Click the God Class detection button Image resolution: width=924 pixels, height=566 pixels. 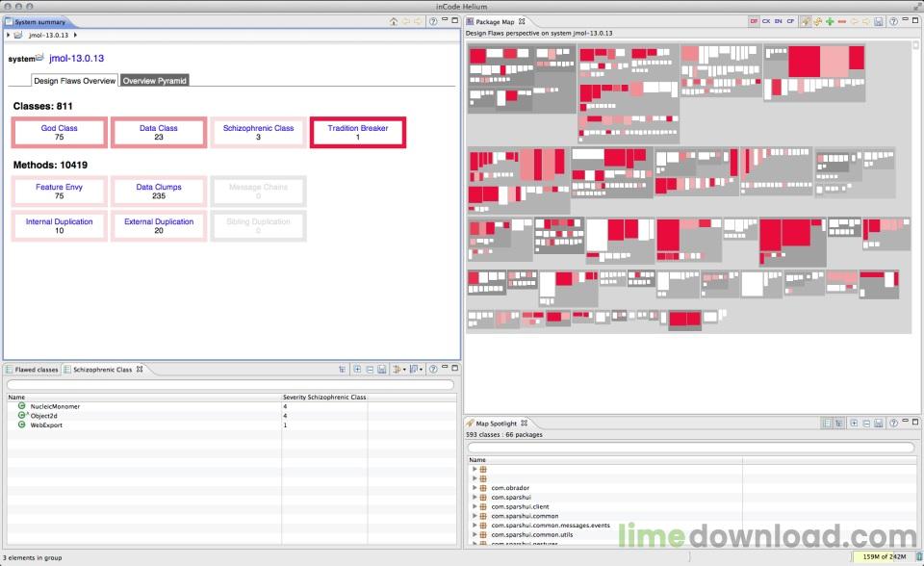(x=58, y=131)
